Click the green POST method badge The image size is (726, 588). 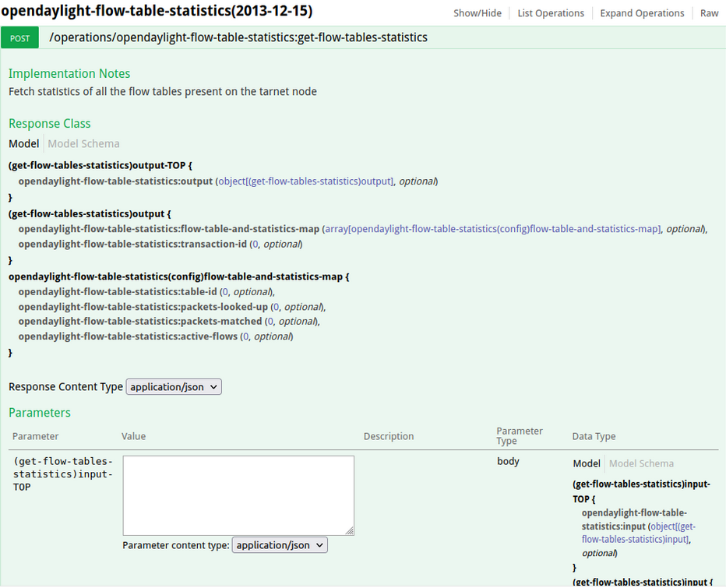click(x=20, y=38)
